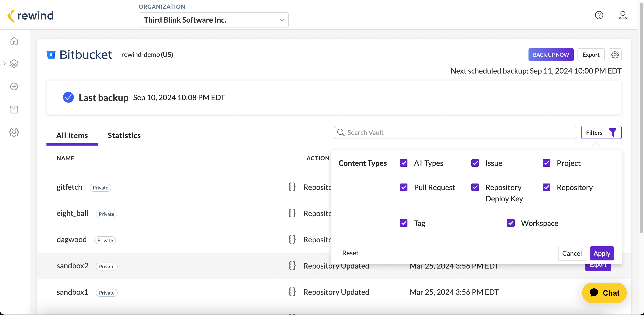
Task: Open Bitbucket backup settings gear
Action: [x=615, y=55]
